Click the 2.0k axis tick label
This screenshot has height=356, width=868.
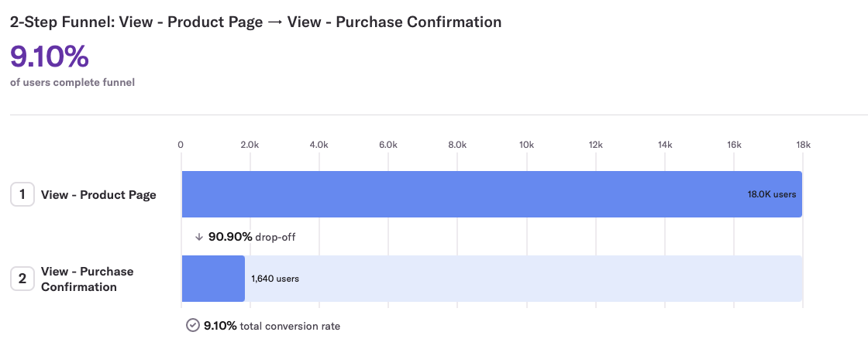[x=250, y=145]
